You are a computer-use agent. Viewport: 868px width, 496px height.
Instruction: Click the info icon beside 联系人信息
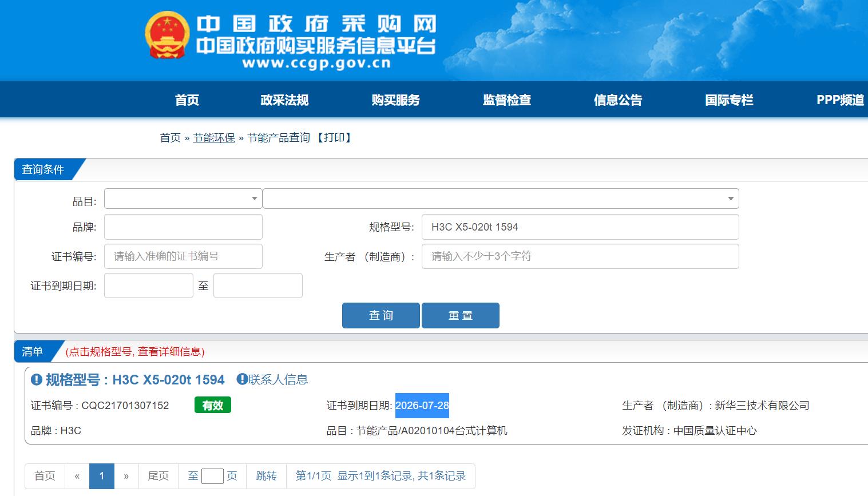pyautogui.click(x=242, y=379)
